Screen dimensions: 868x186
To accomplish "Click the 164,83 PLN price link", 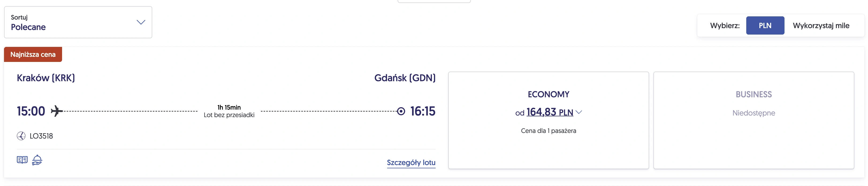I will point(550,112).
